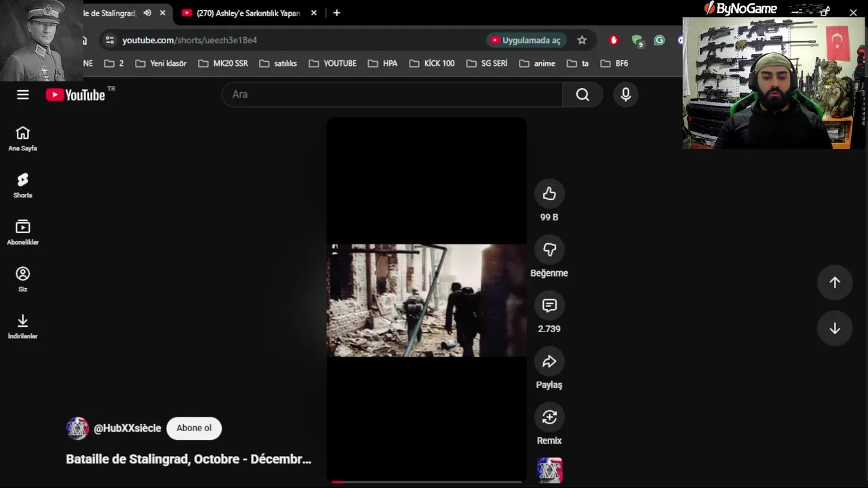
Task: Open the SG SERİ bookmark folder
Action: (x=487, y=63)
